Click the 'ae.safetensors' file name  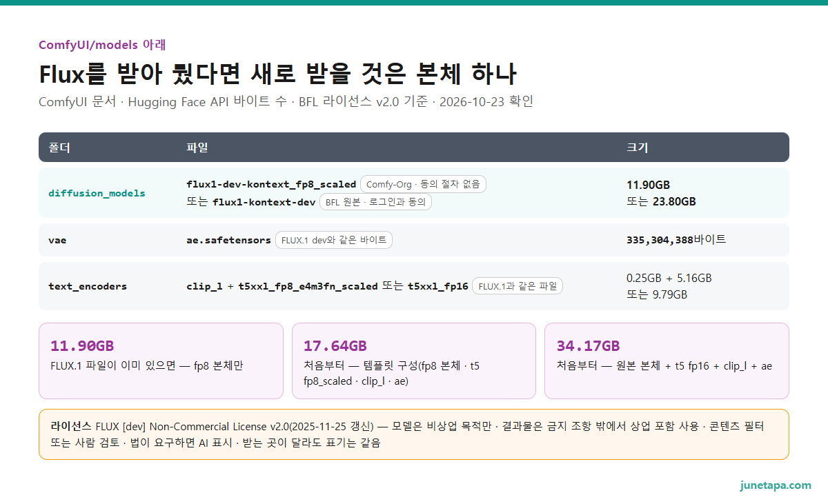tap(228, 240)
